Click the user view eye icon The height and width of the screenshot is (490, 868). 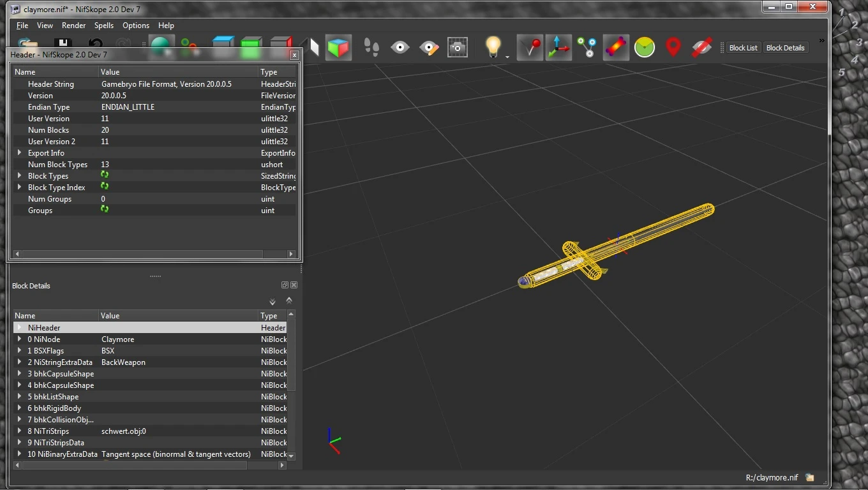click(x=400, y=47)
